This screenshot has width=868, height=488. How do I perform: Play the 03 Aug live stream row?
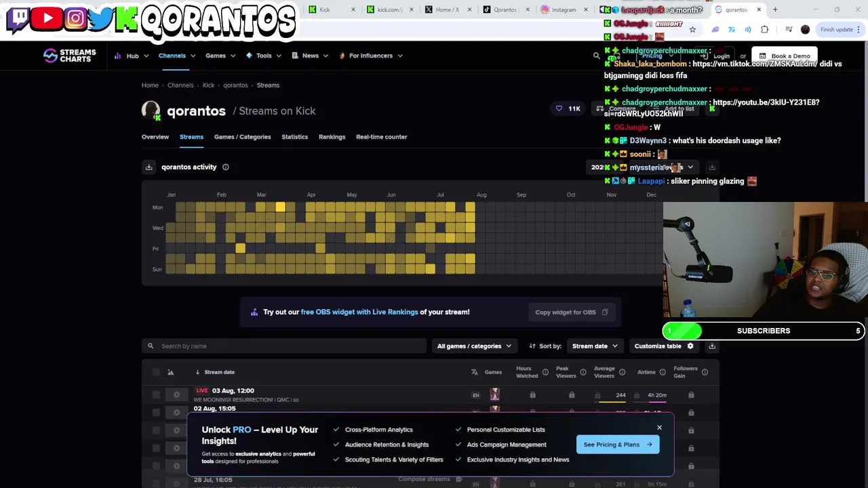[x=176, y=394]
